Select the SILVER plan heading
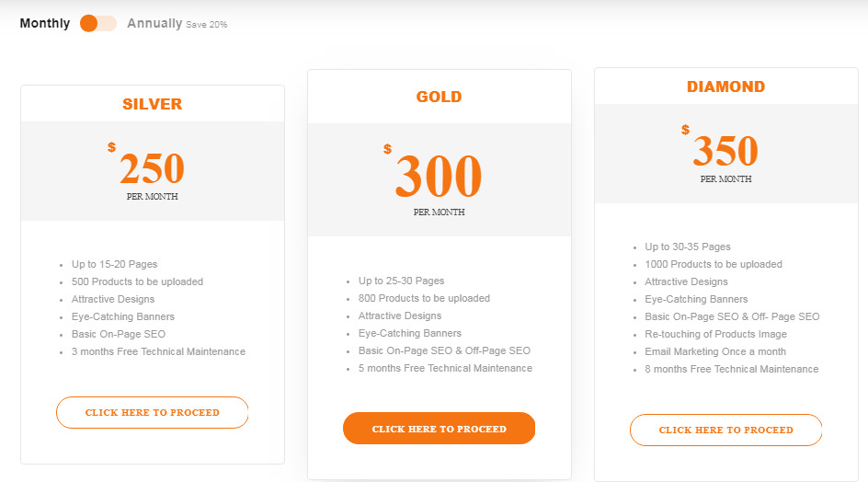The width and height of the screenshot is (868, 482). click(153, 104)
